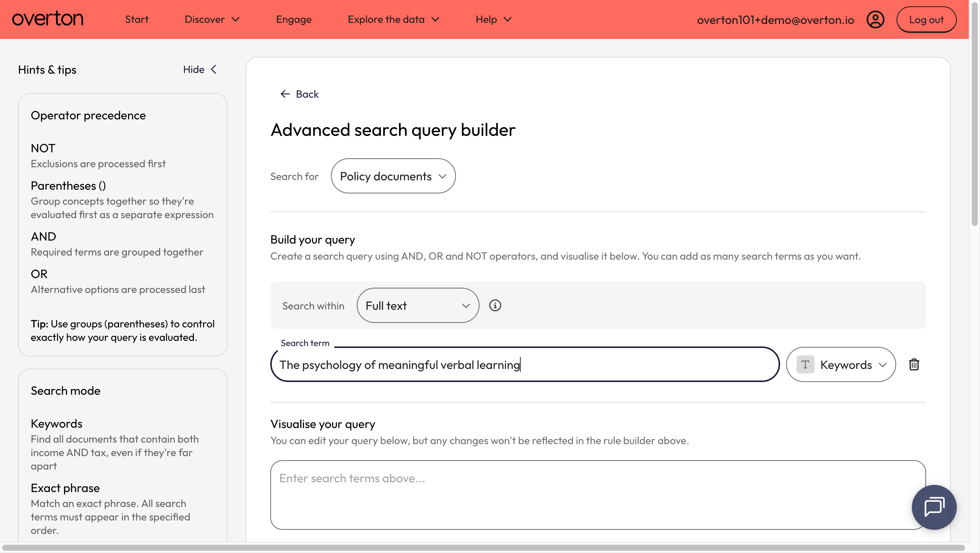980x553 pixels.
Task: Click the Visualise your query text area
Action: point(598,495)
